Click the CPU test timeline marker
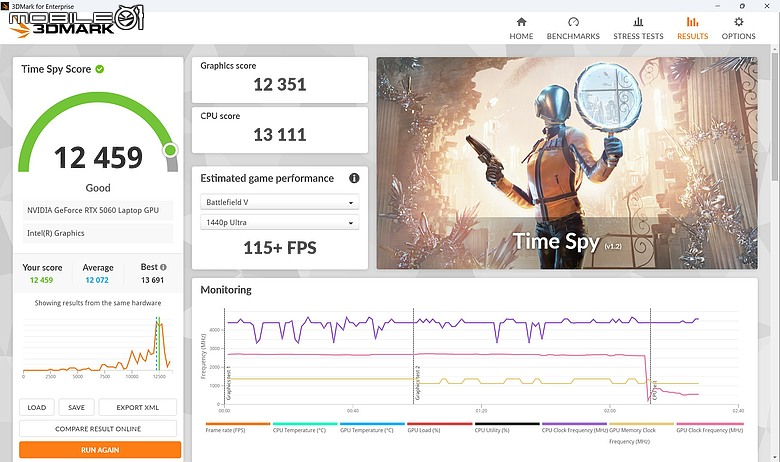Viewport: 780px width, 462px height. coord(655,391)
